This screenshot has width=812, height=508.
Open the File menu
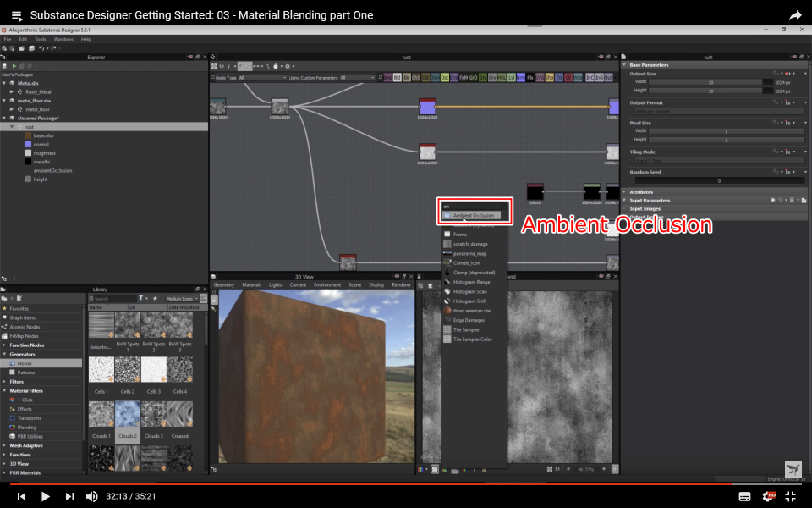click(x=8, y=40)
